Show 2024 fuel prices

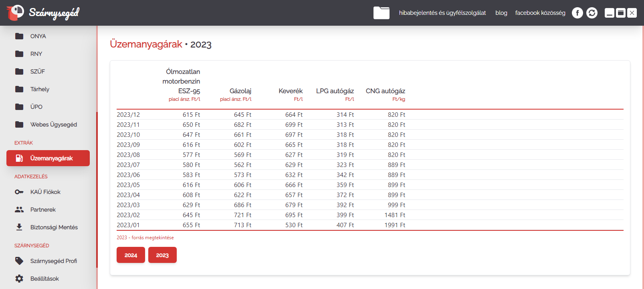point(131,255)
